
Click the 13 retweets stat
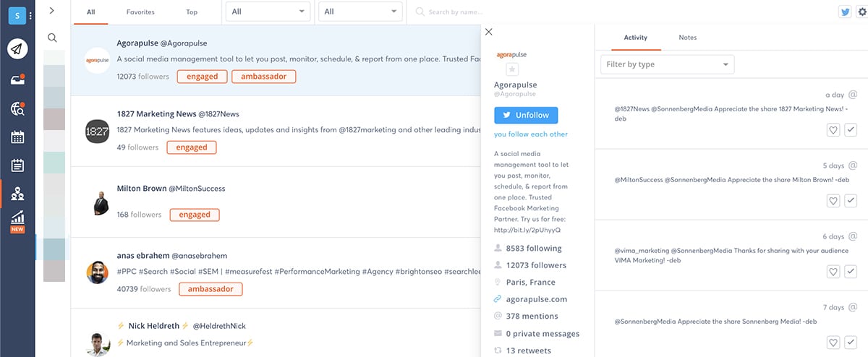528,351
